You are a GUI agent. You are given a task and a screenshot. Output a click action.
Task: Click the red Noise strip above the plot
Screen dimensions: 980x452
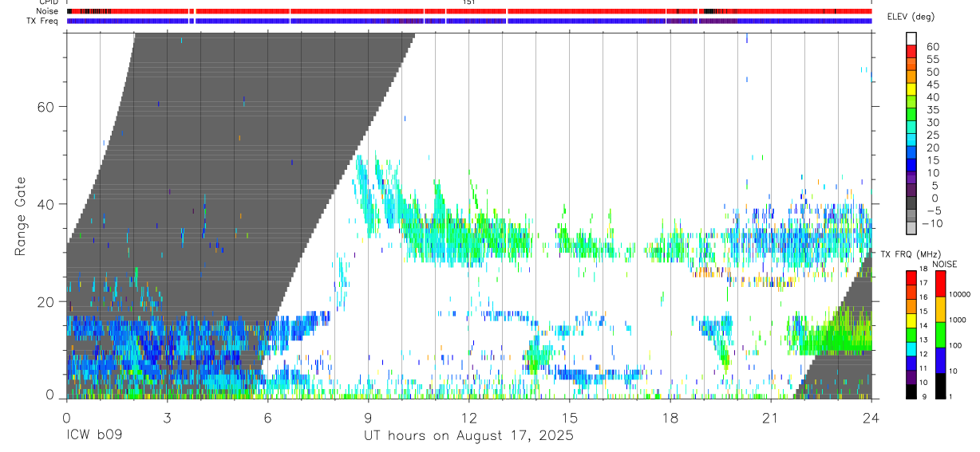469,11
